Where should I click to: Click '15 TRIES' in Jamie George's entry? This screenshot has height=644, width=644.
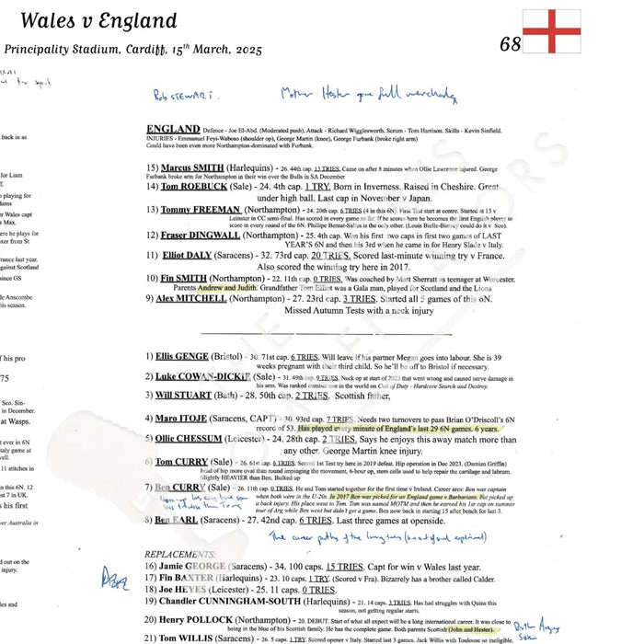point(344,568)
